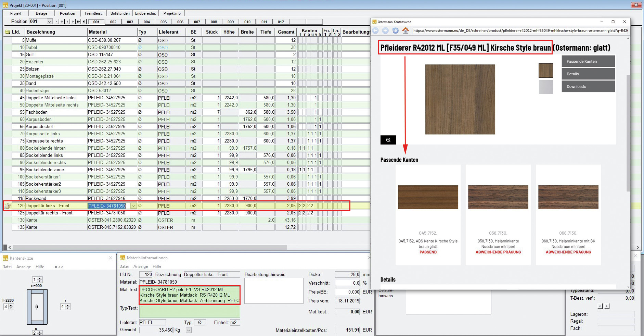Click the Passende Kanten button
The image size is (644, 336).
pyautogui.click(x=588, y=61)
